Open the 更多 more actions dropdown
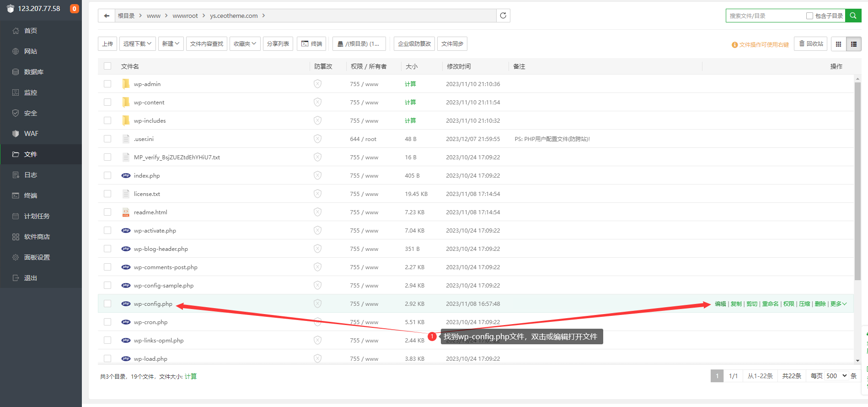 pos(838,304)
